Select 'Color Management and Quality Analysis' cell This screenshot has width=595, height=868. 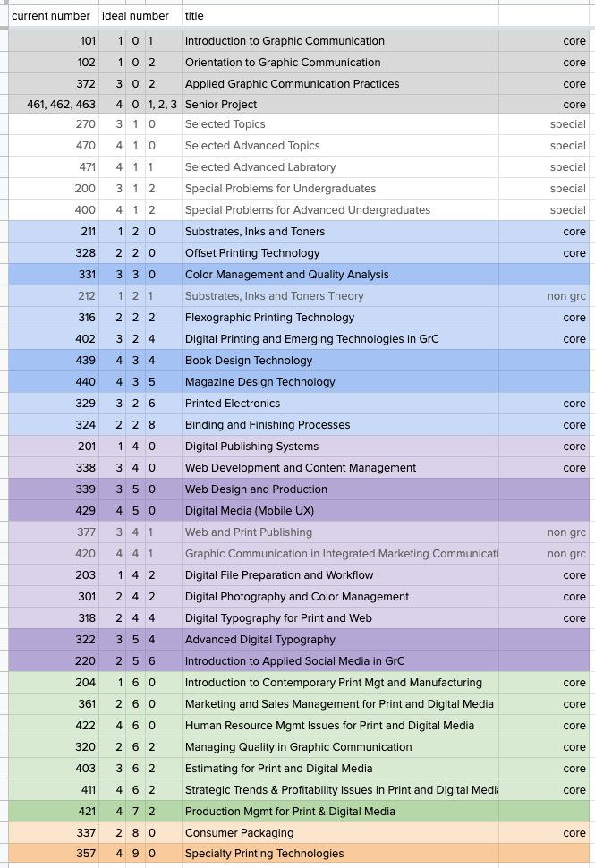point(340,275)
